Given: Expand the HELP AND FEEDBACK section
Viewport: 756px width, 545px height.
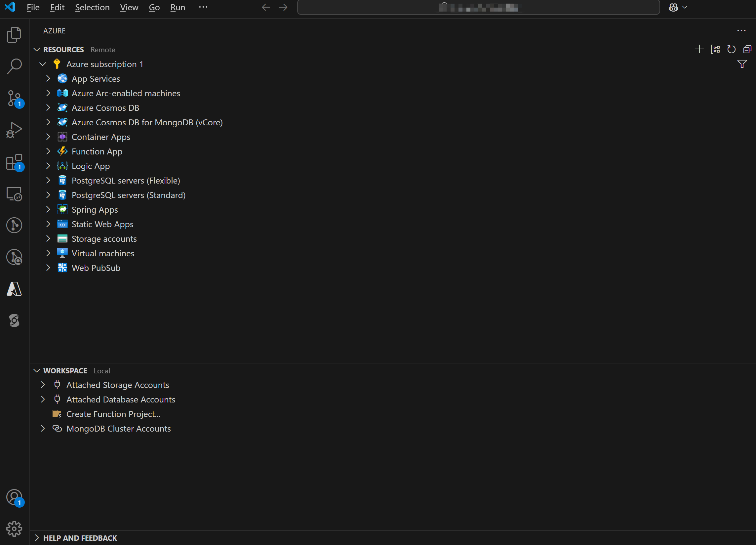Looking at the screenshot, I should 37,538.
